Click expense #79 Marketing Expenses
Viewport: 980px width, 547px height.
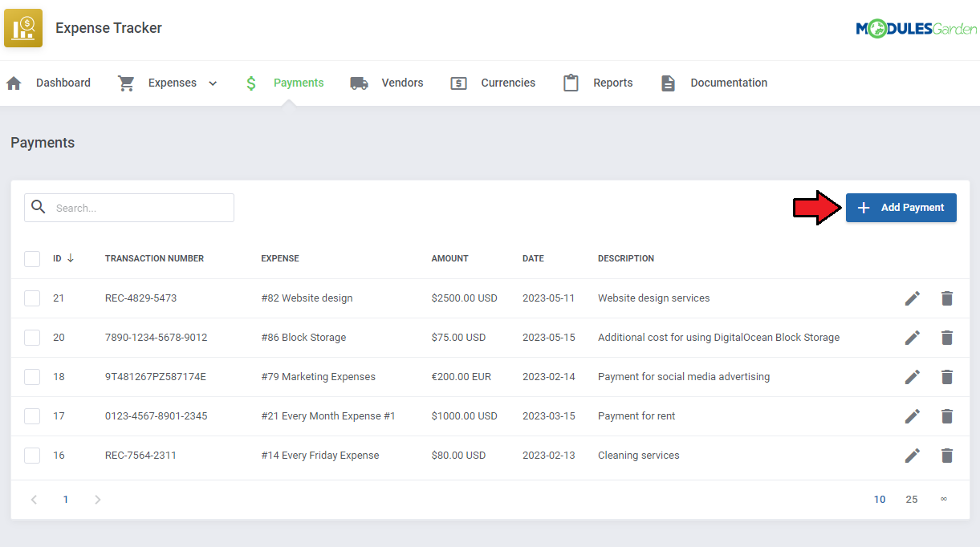click(318, 377)
